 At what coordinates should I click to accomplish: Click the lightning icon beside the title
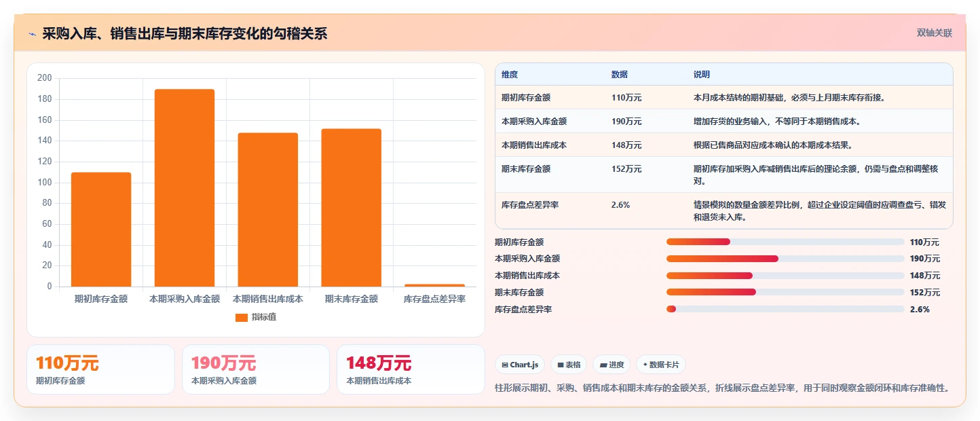pyautogui.click(x=32, y=34)
